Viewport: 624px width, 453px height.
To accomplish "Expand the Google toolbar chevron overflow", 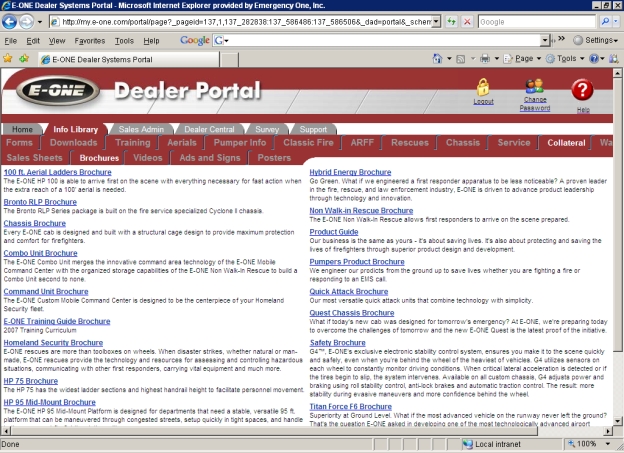I will coord(562,39).
